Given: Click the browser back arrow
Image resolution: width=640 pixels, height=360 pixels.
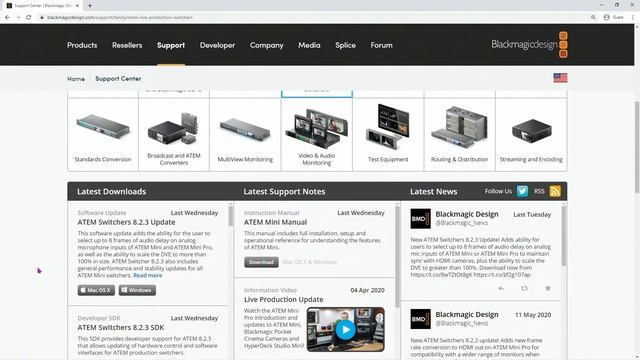Looking at the screenshot, I should (x=7, y=18).
